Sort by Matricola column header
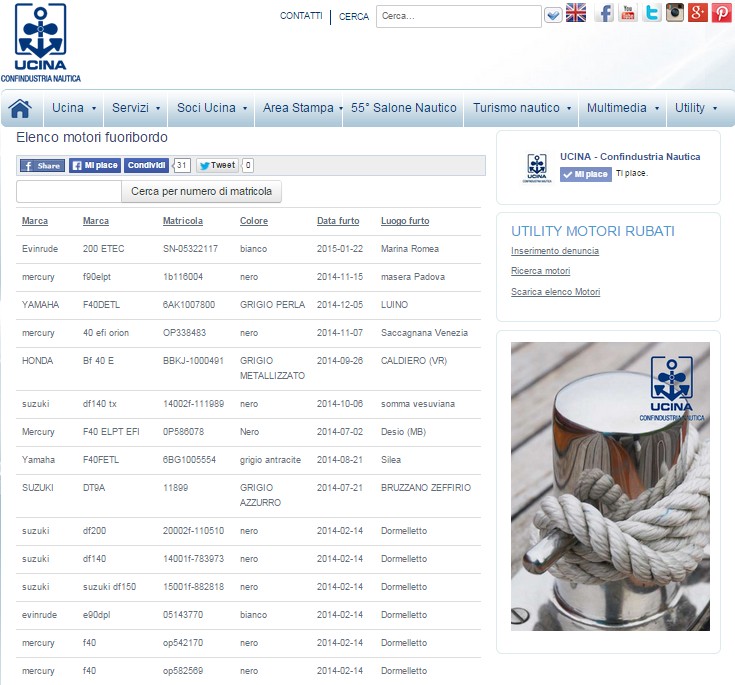 [x=183, y=221]
